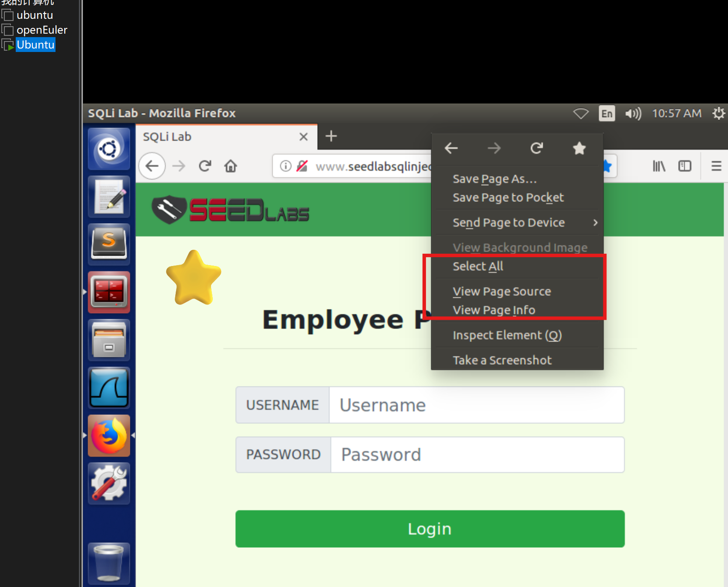
Task: Open the system power gear menu
Action: click(x=718, y=114)
